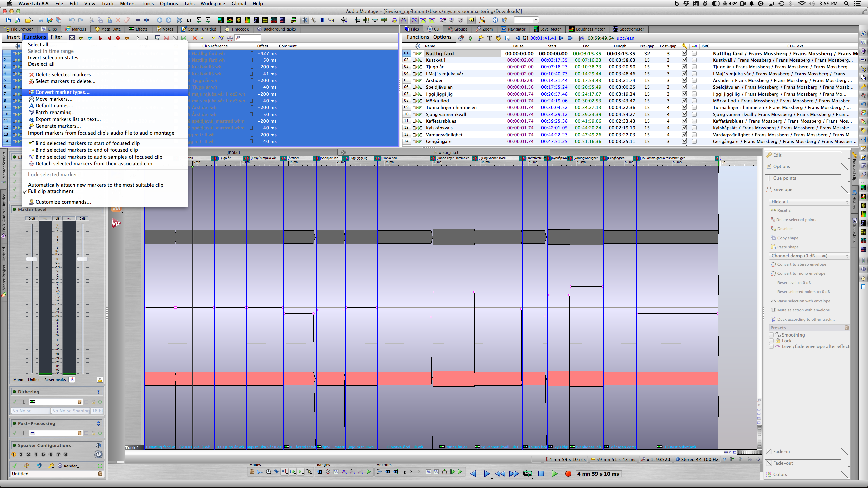
Task: Click the fast forward transport icon
Action: pyautogui.click(x=514, y=474)
